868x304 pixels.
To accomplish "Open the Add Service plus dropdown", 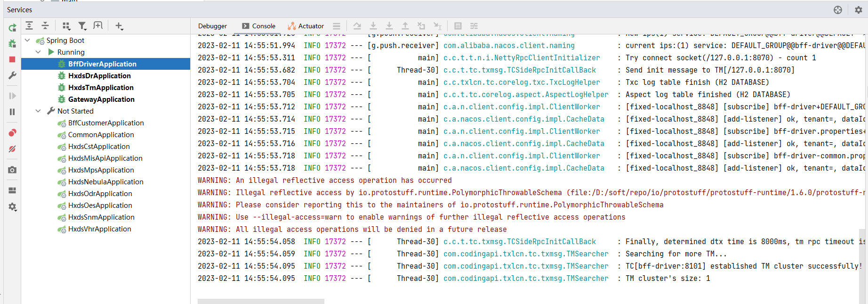I will [x=119, y=26].
